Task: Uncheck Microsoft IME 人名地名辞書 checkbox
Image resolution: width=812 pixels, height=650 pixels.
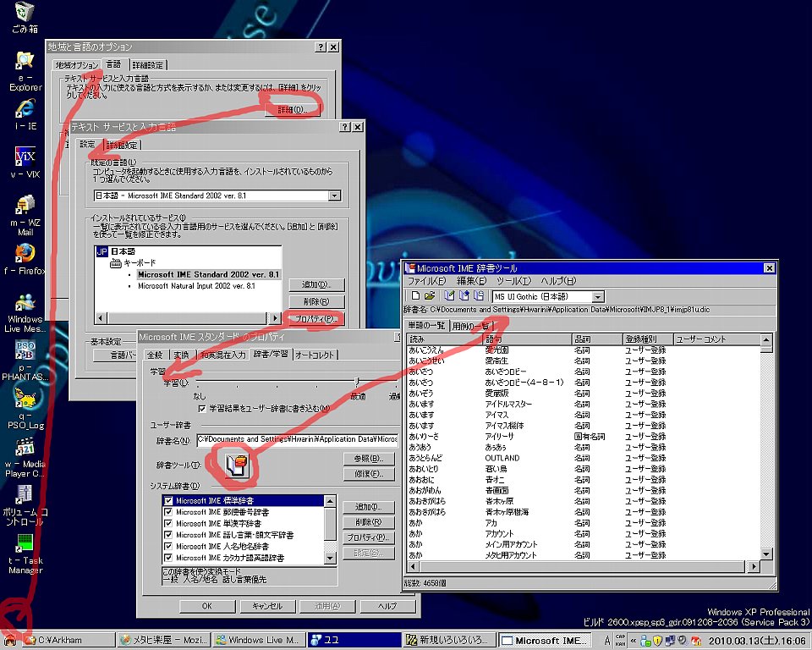Action: click(x=168, y=547)
